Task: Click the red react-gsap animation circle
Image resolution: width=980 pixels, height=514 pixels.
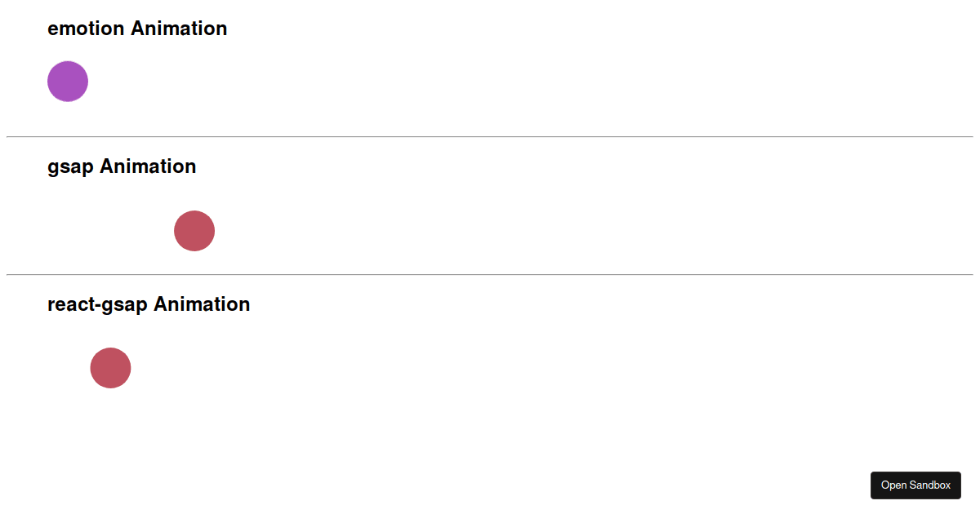Action: (109, 368)
